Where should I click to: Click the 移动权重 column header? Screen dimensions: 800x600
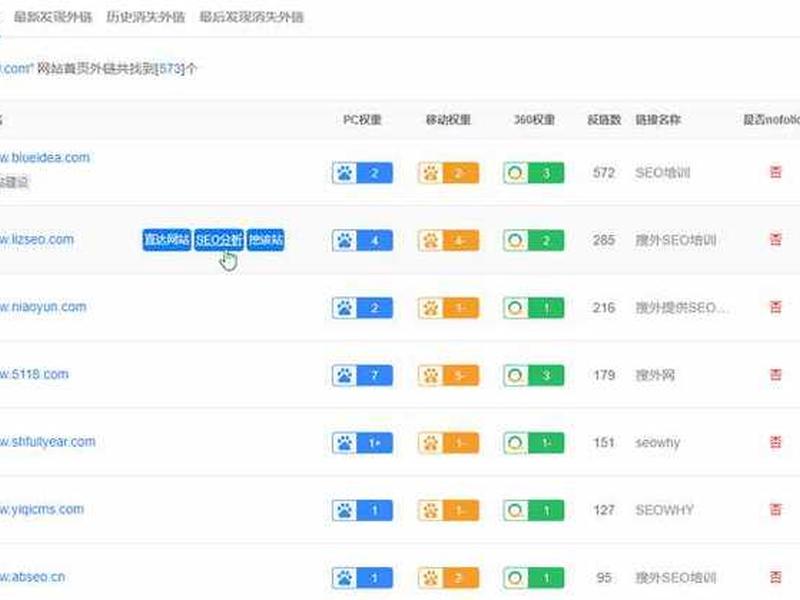(x=448, y=120)
